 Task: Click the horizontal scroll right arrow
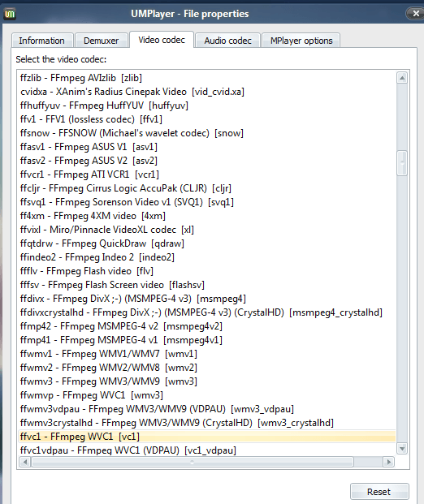point(388,462)
